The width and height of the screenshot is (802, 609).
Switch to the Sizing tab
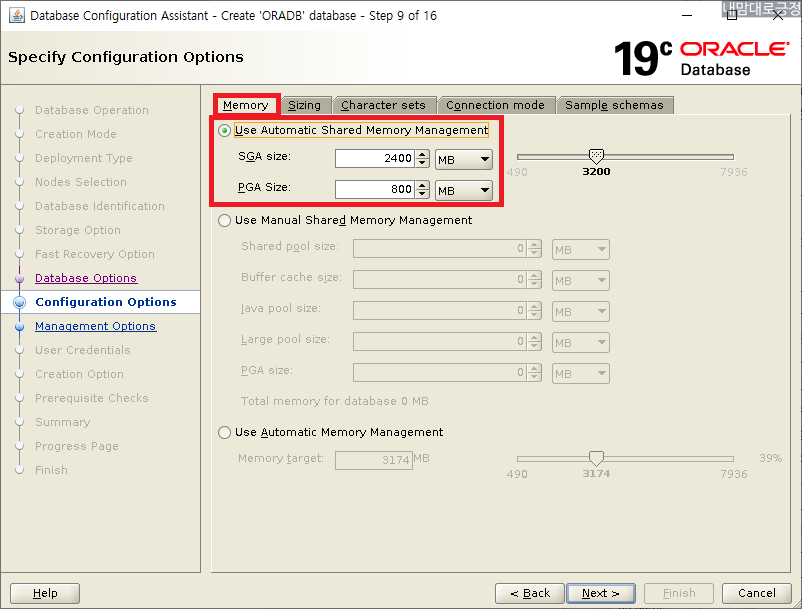304,105
